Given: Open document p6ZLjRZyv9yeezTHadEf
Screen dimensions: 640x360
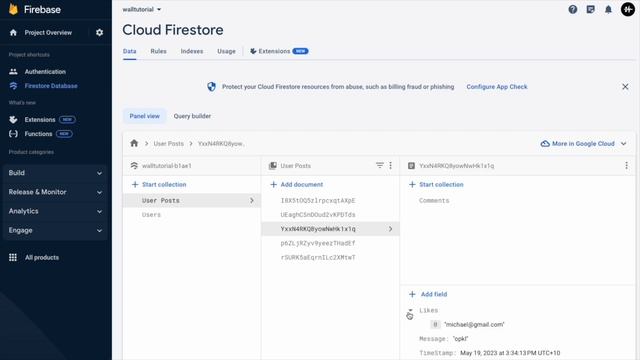Looking at the screenshot, I should point(318,243).
